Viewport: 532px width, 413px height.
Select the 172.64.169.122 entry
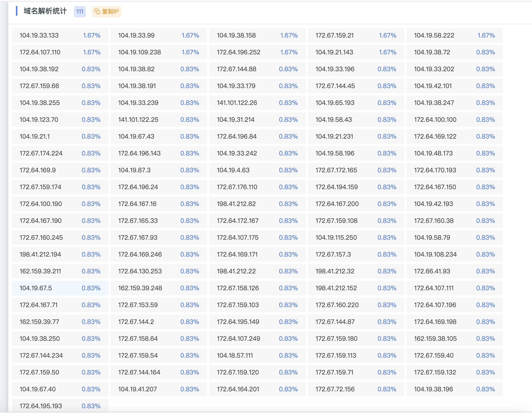[x=455, y=136]
